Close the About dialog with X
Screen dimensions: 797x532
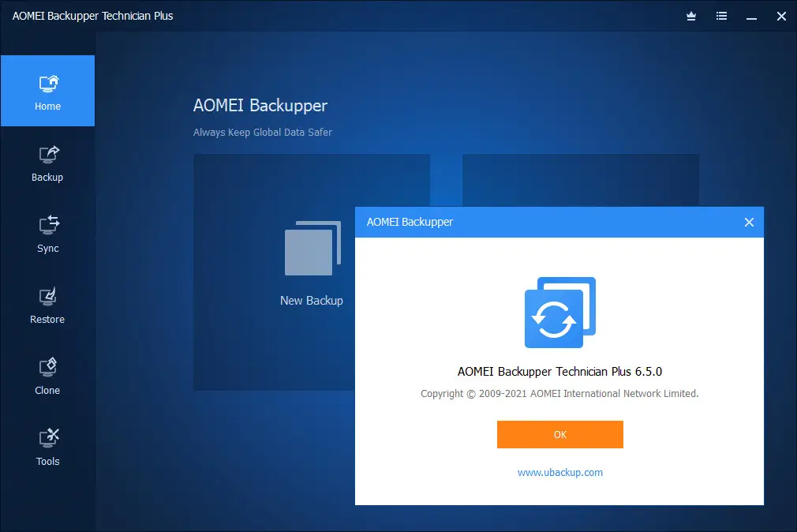click(749, 223)
